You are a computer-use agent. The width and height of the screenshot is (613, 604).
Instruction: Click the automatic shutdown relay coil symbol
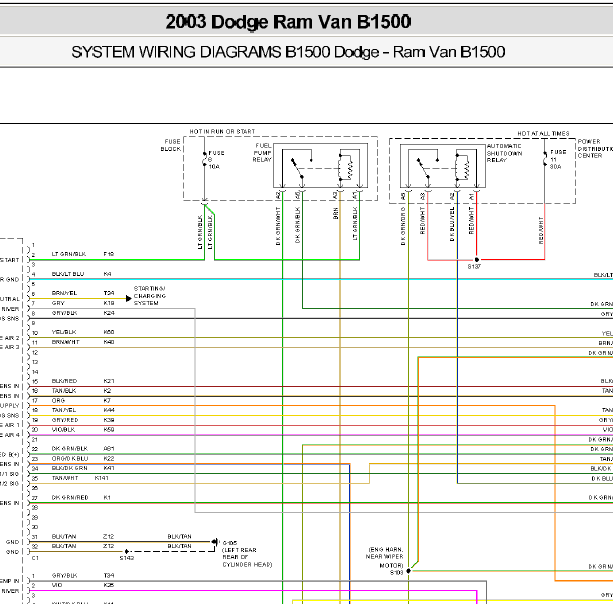(x=462, y=167)
